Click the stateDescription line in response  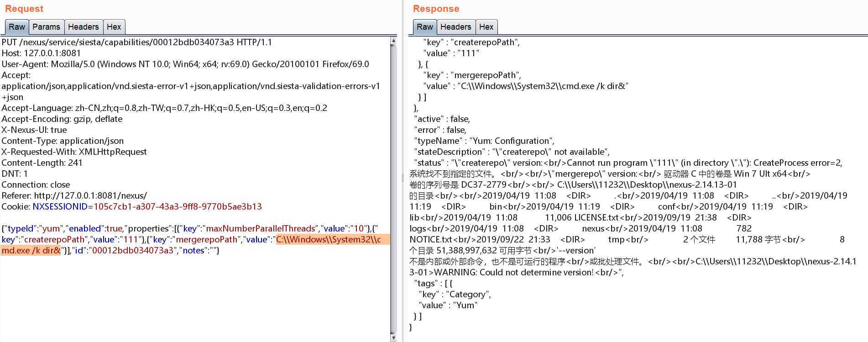pyautogui.click(x=512, y=152)
